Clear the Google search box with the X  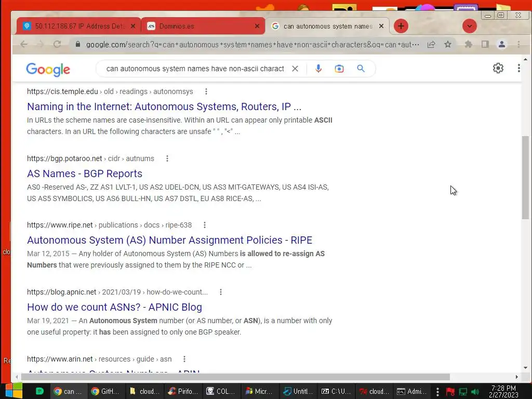click(295, 69)
